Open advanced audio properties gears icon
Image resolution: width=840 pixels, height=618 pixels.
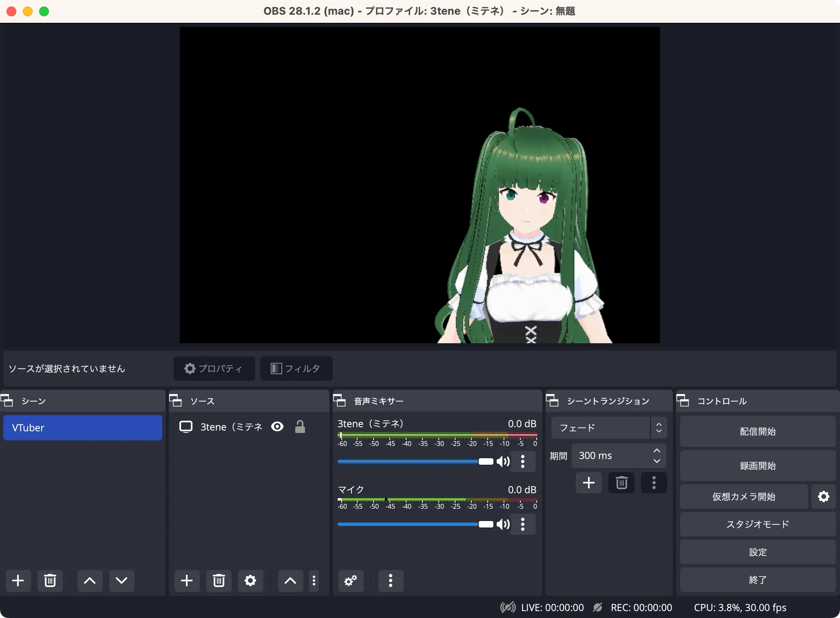click(x=351, y=580)
